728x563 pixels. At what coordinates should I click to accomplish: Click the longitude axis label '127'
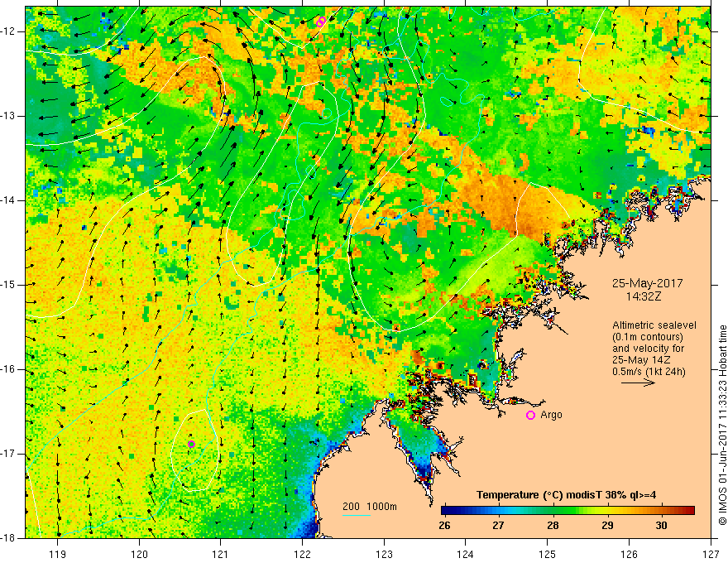tap(711, 554)
